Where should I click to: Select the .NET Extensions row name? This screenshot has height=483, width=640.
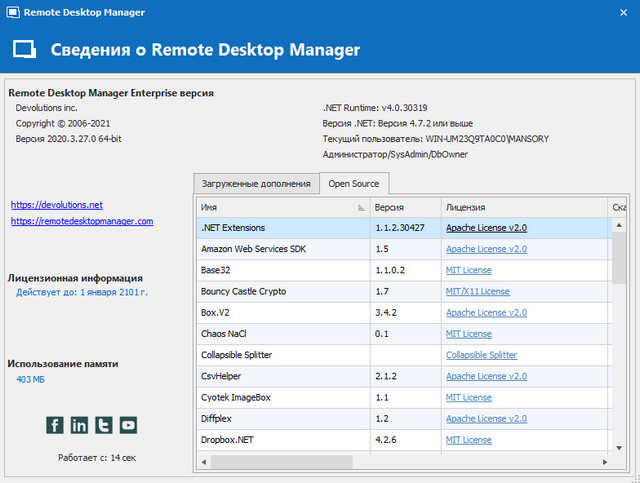233,228
